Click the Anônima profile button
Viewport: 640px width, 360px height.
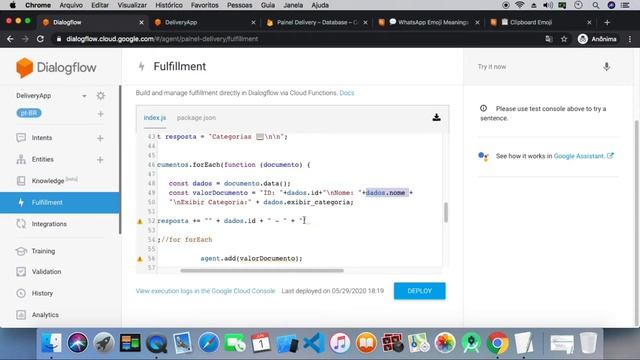pos(597,39)
